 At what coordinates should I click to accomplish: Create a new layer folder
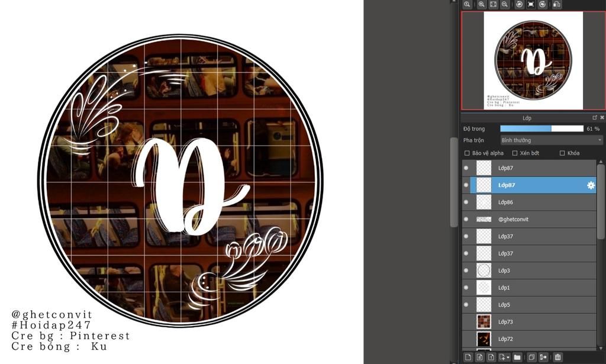517,357
